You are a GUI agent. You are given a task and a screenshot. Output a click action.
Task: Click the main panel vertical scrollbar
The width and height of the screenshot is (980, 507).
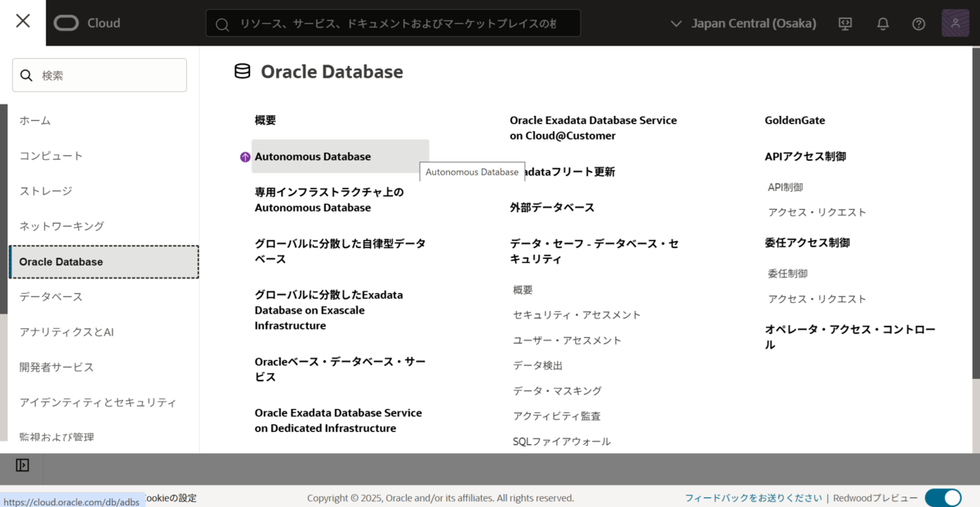point(976,212)
